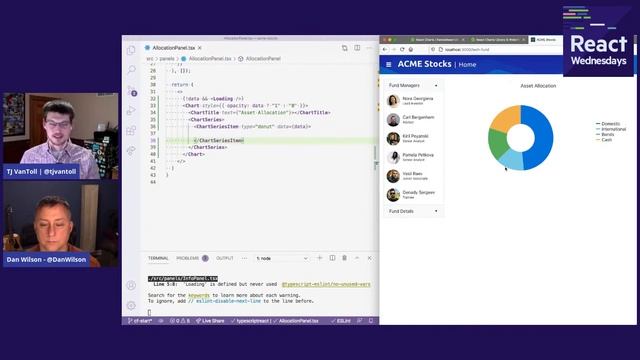Select fund manager Pamela Petkova
Screen dimensions: 640x360
pos(413,157)
